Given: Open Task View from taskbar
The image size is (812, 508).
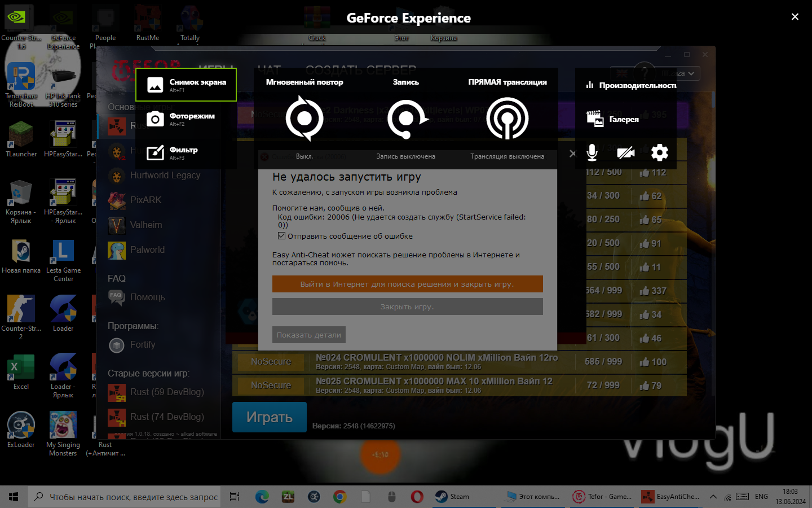Looking at the screenshot, I should [235, 497].
